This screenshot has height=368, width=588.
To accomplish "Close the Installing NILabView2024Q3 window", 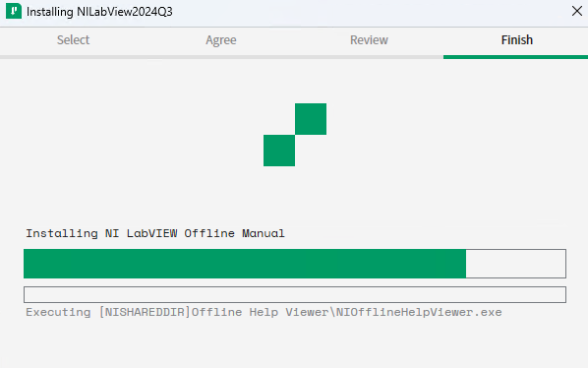I will point(577,11).
